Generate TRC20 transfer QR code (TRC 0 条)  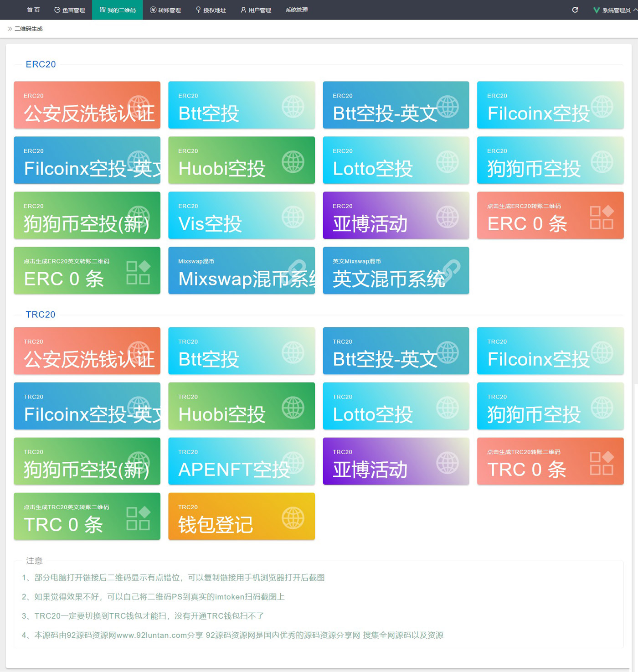551,461
